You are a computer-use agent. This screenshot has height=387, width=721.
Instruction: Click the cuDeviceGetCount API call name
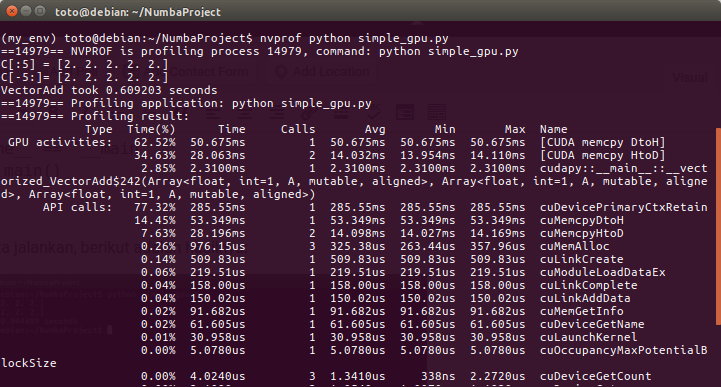pos(595,376)
